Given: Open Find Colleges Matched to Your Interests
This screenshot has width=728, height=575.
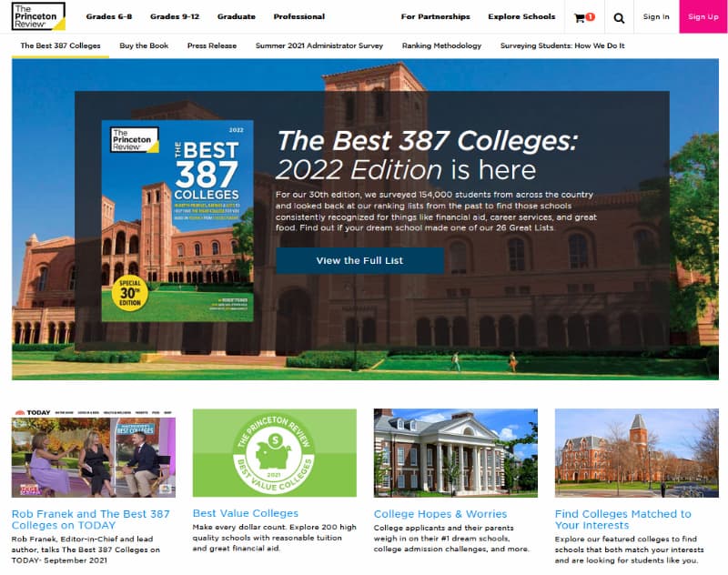Looking at the screenshot, I should [x=623, y=520].
